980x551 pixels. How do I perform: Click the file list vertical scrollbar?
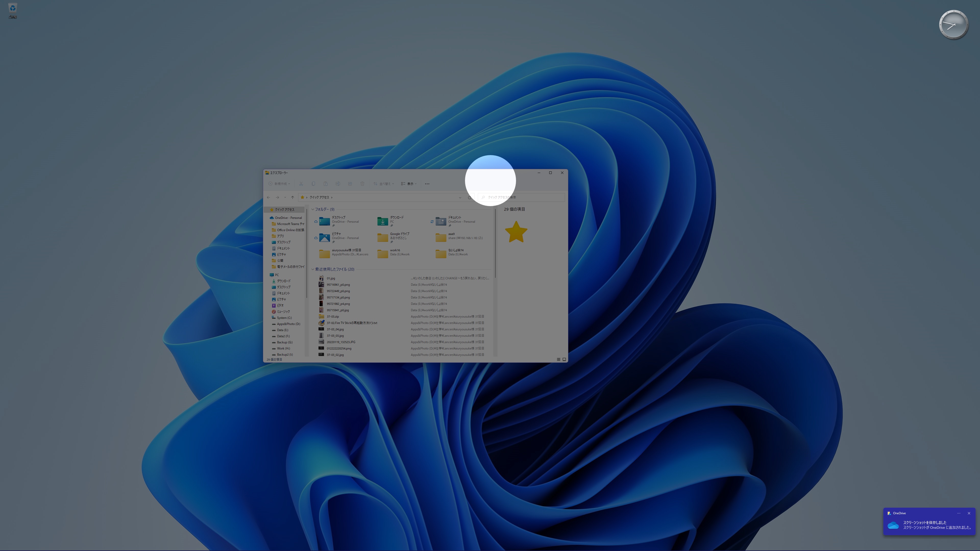click(495, 243)
